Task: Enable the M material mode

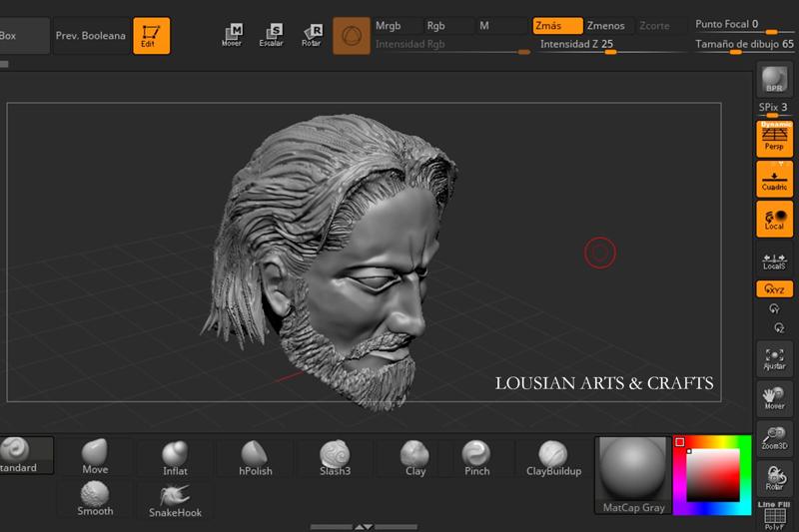Action: pyautogui.click(x=502, y=26)
